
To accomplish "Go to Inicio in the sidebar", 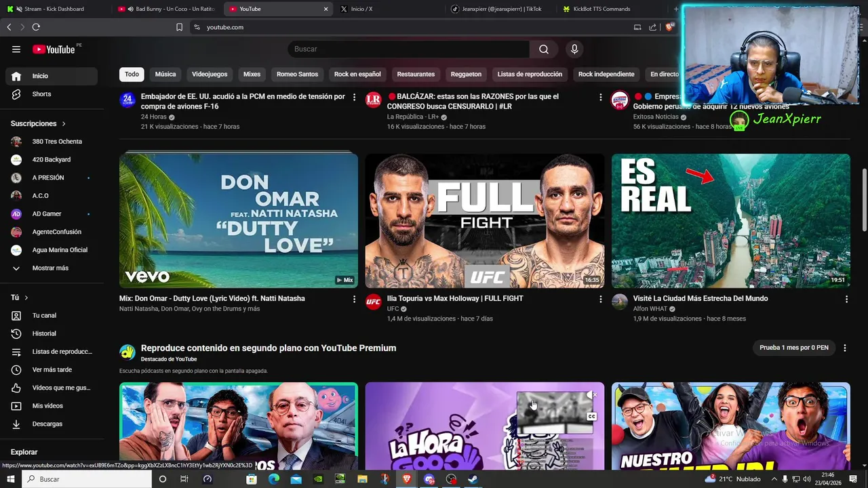I will pos(52,76).
